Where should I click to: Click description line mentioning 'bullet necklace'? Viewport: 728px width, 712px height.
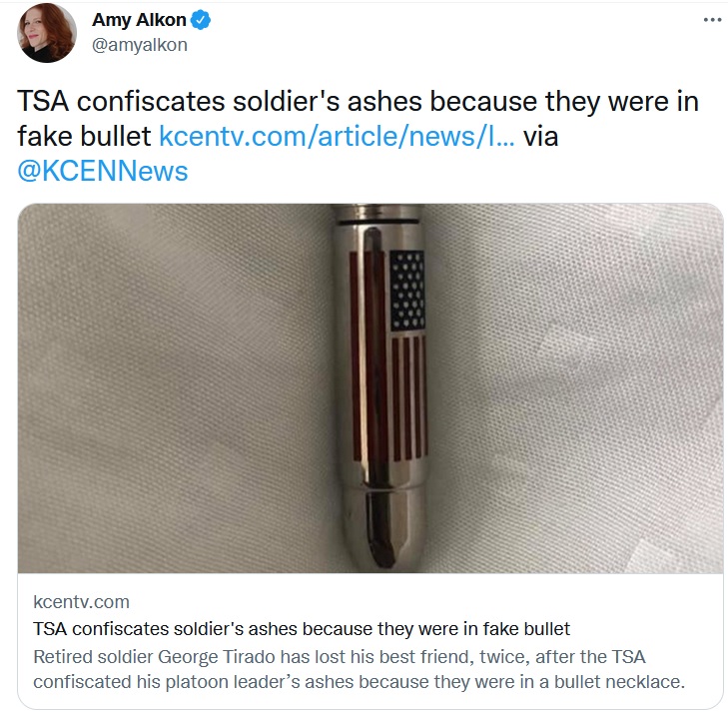pyautogui.click(x=359, y=682)
